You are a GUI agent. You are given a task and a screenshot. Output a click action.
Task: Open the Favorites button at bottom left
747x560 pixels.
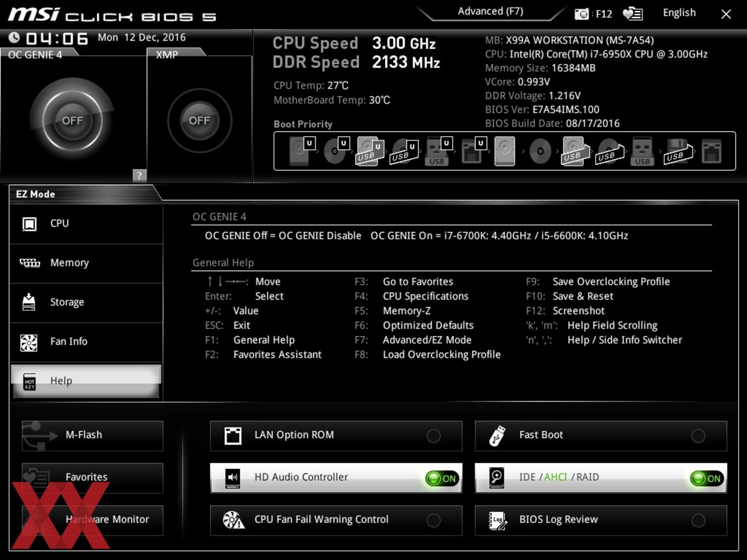tap(92, 478)
